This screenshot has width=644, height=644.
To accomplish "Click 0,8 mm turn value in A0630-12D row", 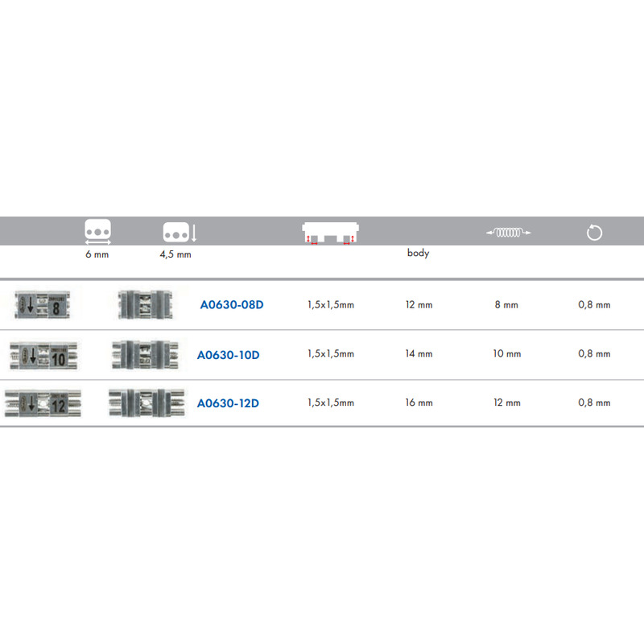I will [594, 402].
